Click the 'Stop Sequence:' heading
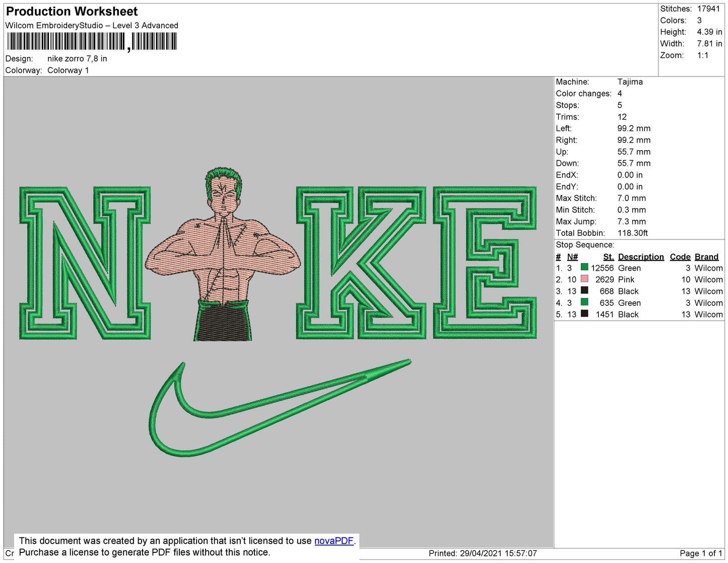Screen dimensions: 728x563 [585, 244]
